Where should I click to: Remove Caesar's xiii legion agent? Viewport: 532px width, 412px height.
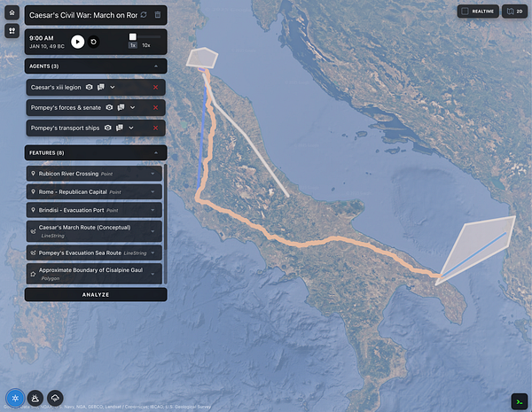point(155,87)
